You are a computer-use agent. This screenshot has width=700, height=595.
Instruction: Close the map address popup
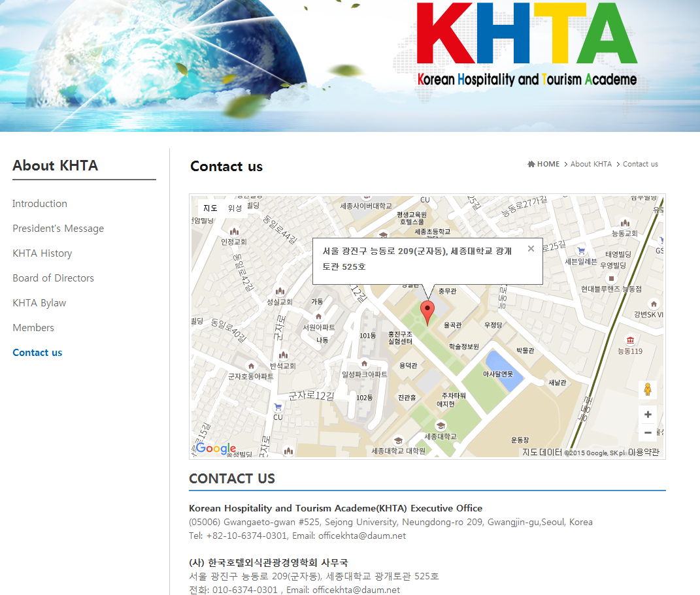(x=531, y=249)
